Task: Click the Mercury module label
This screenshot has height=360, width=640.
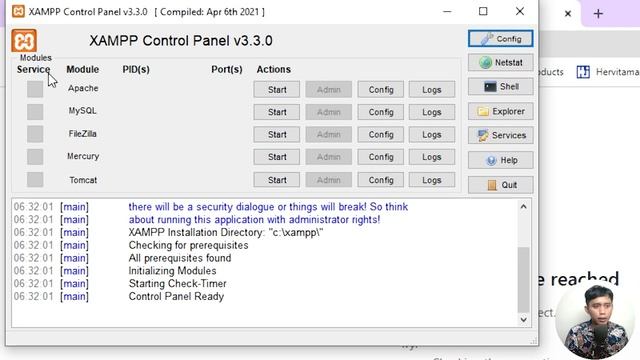Action: tap(83, 156)
